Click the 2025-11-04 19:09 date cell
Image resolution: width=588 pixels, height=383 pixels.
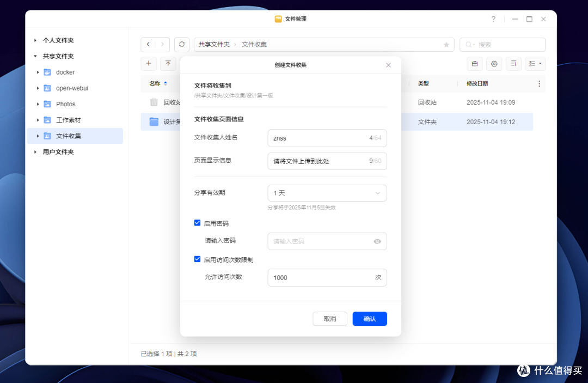click(491, 102)
